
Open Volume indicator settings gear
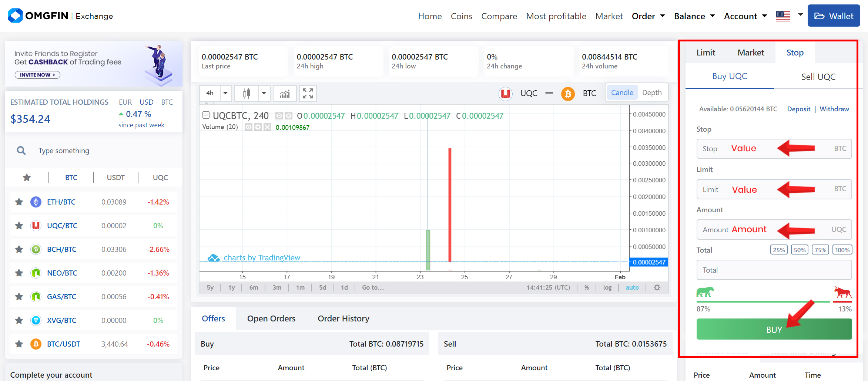(258, 127)
